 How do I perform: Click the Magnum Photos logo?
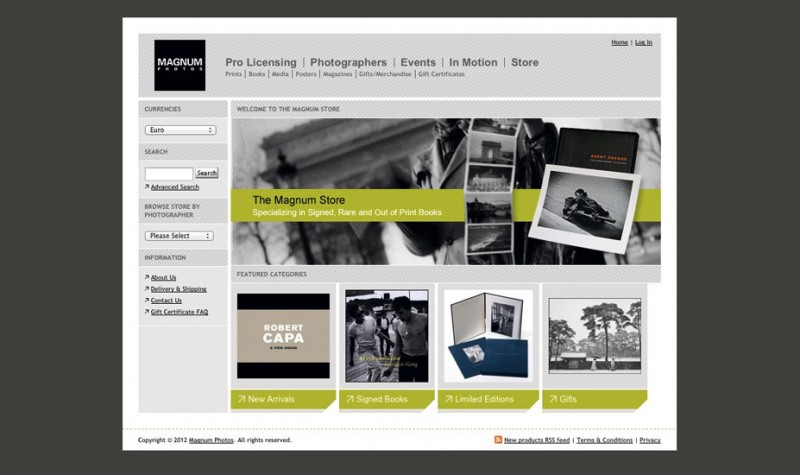pyautogui.click(x=179, y=66)
